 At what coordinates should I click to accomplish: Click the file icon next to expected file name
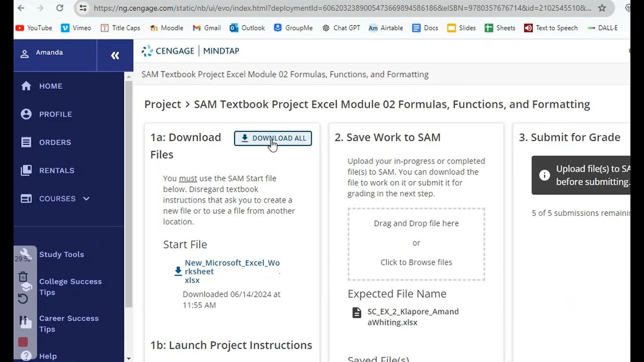pyautogui.click(x=357, y=313)
